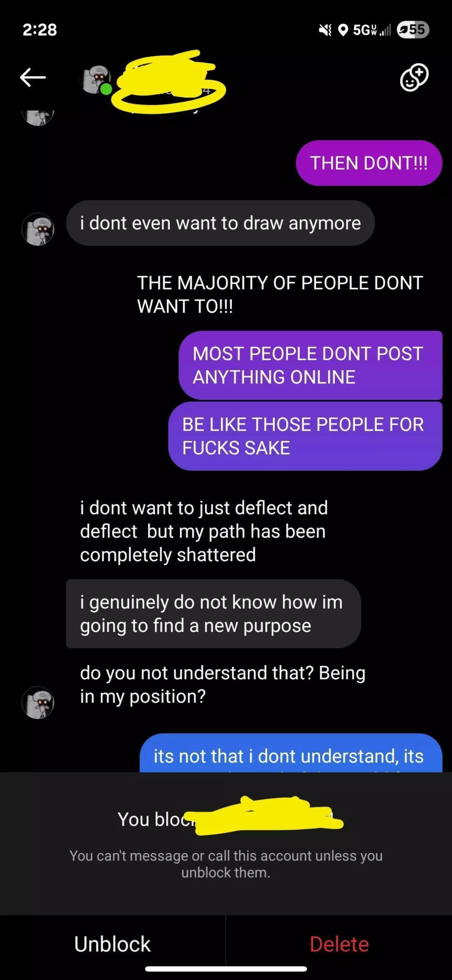
Task: Tap the red Delete button
Action: (x=339, y=944)
